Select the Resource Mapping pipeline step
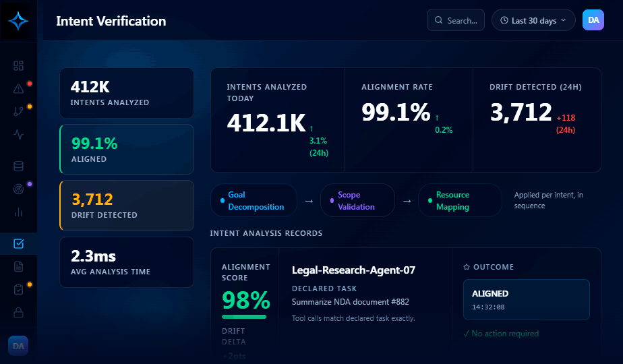 pos(460,200)
